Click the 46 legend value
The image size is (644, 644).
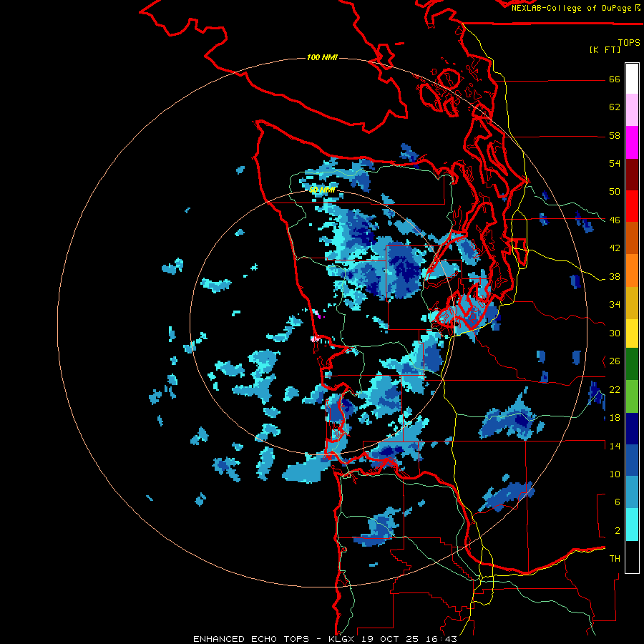(615, 220)
